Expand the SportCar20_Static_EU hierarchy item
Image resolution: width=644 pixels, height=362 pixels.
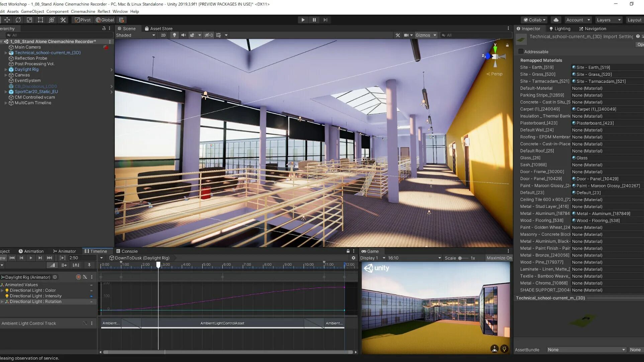tap(6, 92)
